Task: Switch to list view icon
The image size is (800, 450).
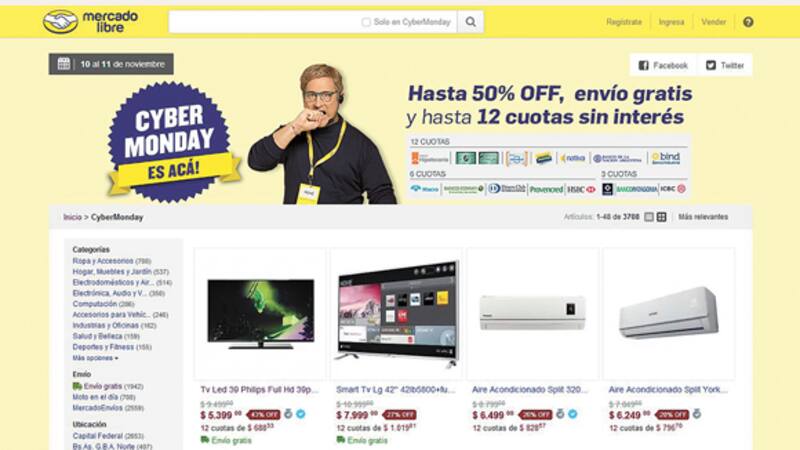Action: (648, 217)
